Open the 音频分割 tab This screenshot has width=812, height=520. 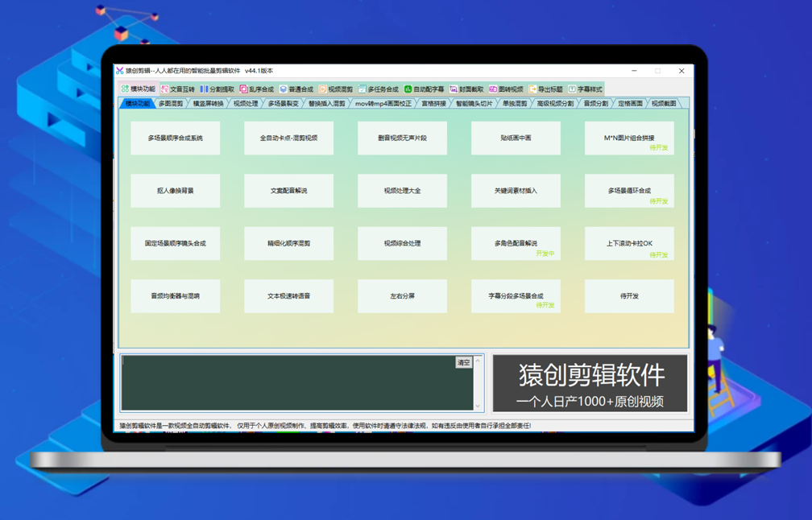[595, 104]
